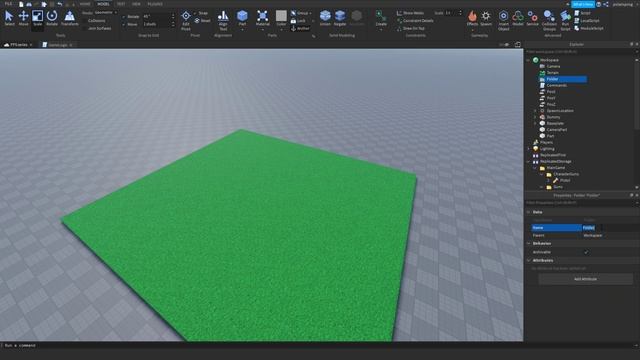
Task: Switch to the VIEW ribbon tab
Action: click(x=136, y=4)
